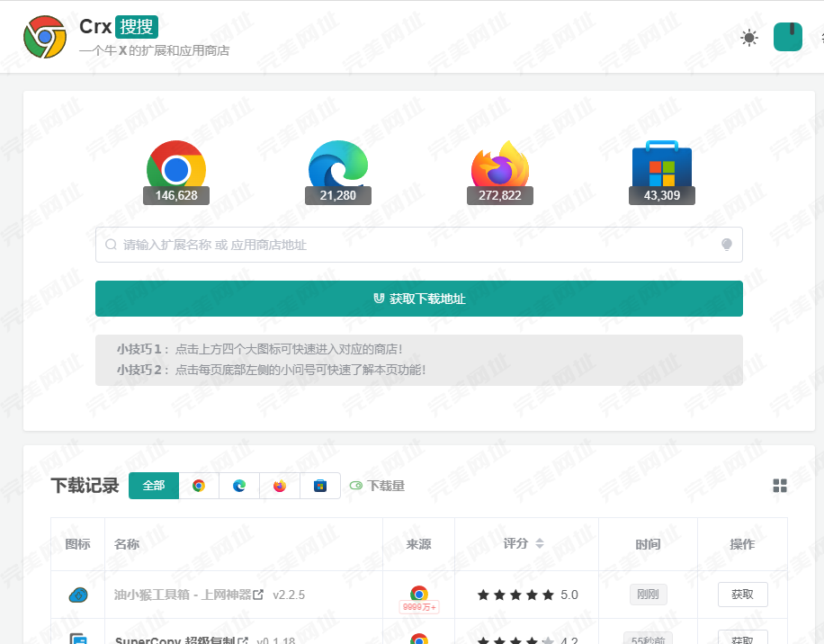
Task: Focus the extension name search field
Action: click(419, 245)
